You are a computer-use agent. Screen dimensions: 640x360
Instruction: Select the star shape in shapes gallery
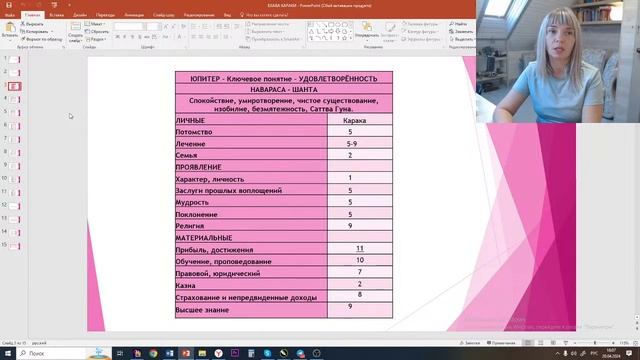pos(344,38)
